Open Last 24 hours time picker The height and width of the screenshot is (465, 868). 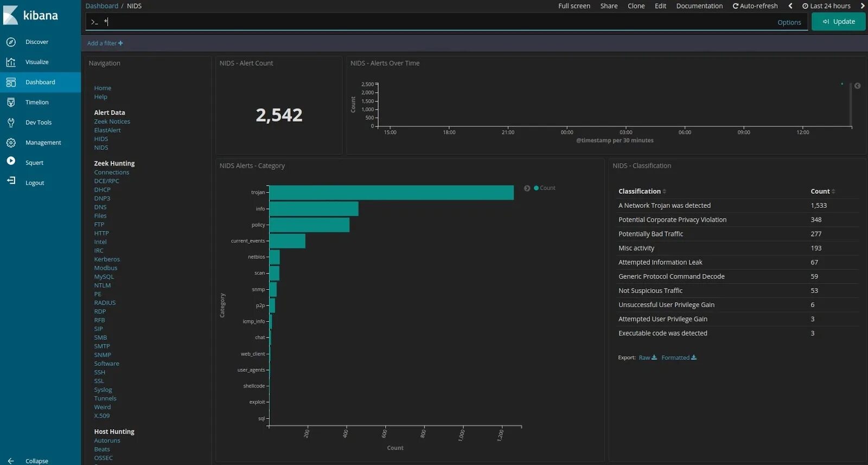826,6
